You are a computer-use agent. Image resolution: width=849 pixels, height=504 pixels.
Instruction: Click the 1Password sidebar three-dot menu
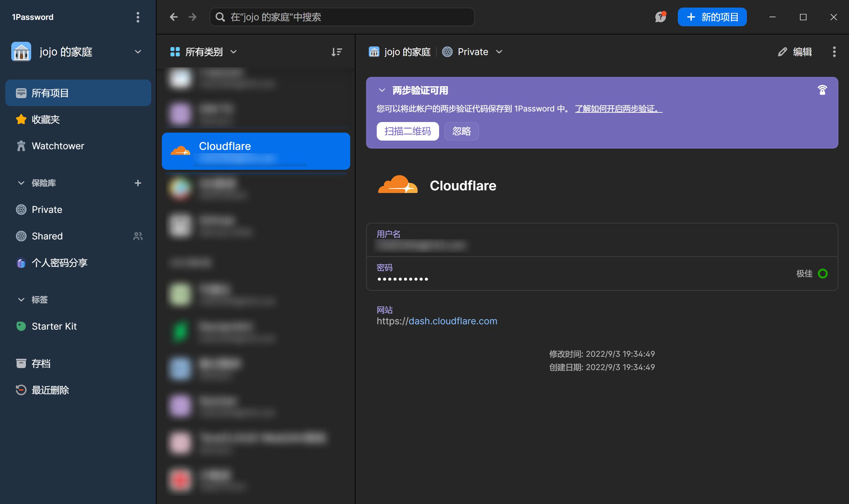(x=138, y=17)
